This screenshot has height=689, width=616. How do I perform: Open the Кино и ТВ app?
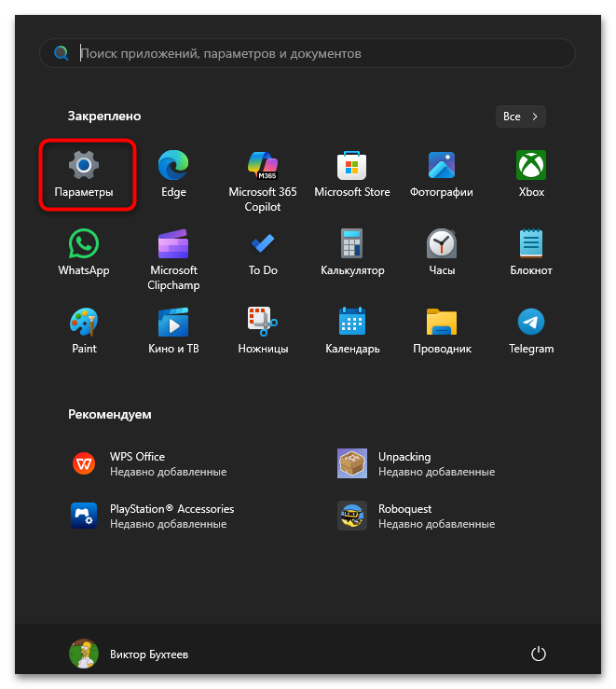(x=173, y=331)
